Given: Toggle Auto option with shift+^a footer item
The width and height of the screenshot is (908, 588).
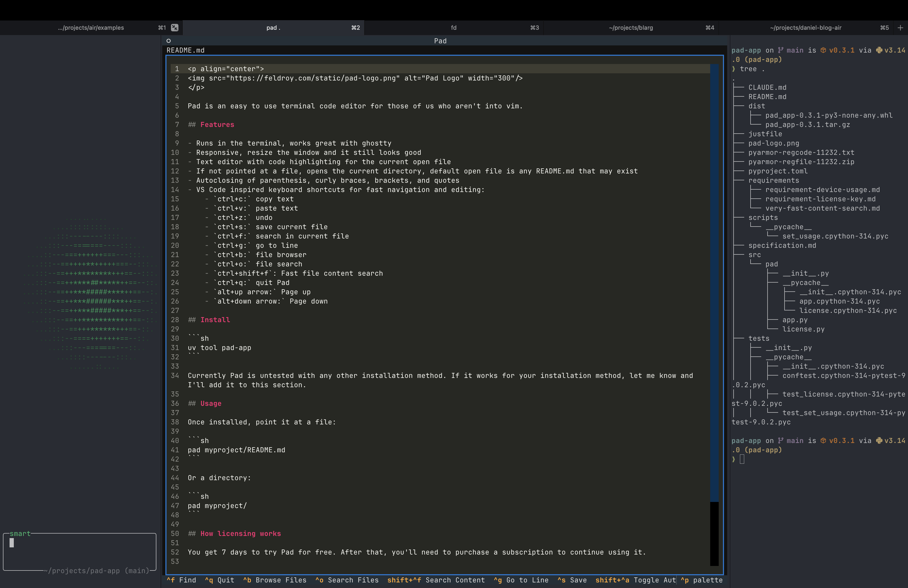Looking at the screenshot, I should 635,580.
